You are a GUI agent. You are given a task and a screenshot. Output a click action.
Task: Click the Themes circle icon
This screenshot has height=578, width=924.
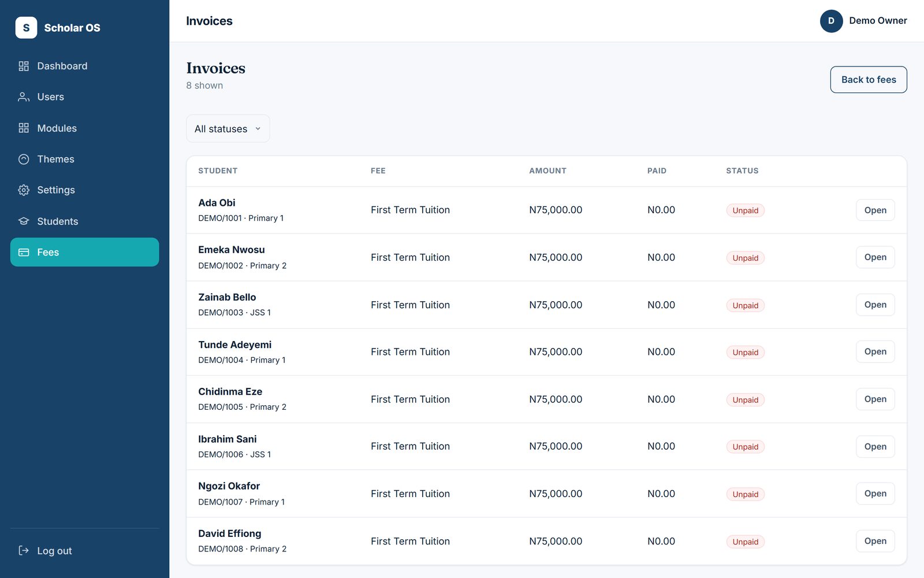(24, 159)
